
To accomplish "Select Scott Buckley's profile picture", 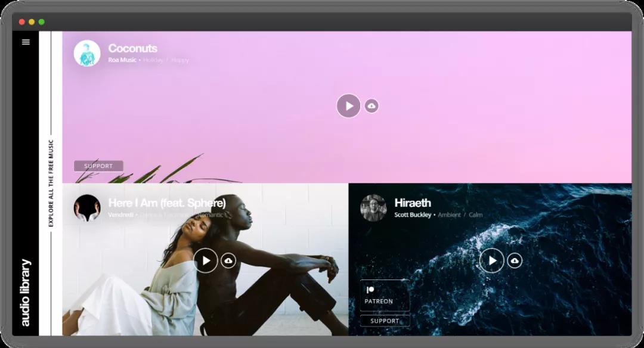I will (x=373, y=208).
